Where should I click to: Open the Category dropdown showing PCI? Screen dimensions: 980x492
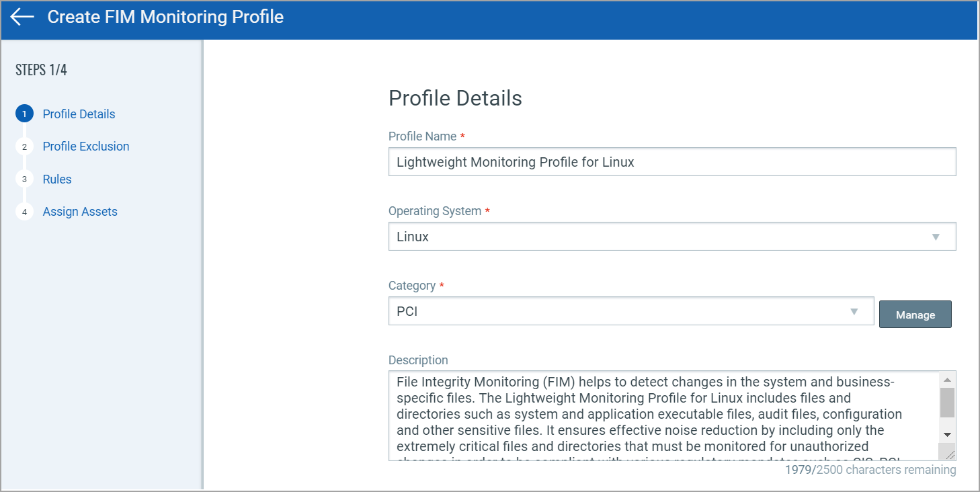click(x=631, y=311)
